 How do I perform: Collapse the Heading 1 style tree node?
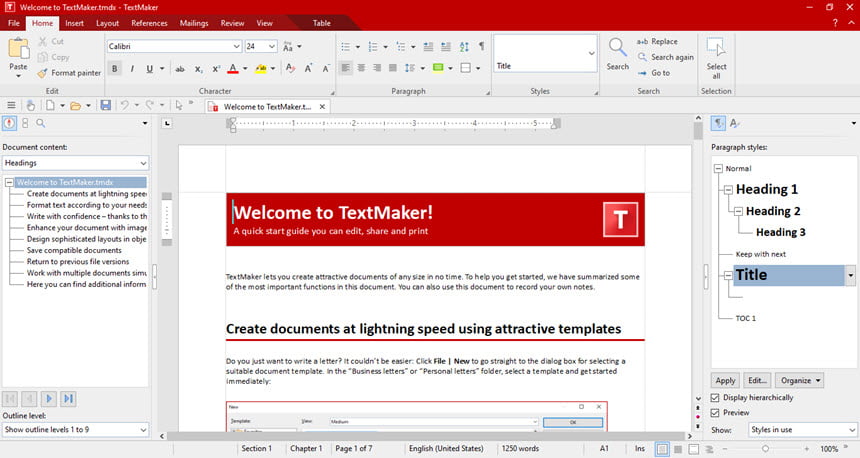[x=728, y=190]
